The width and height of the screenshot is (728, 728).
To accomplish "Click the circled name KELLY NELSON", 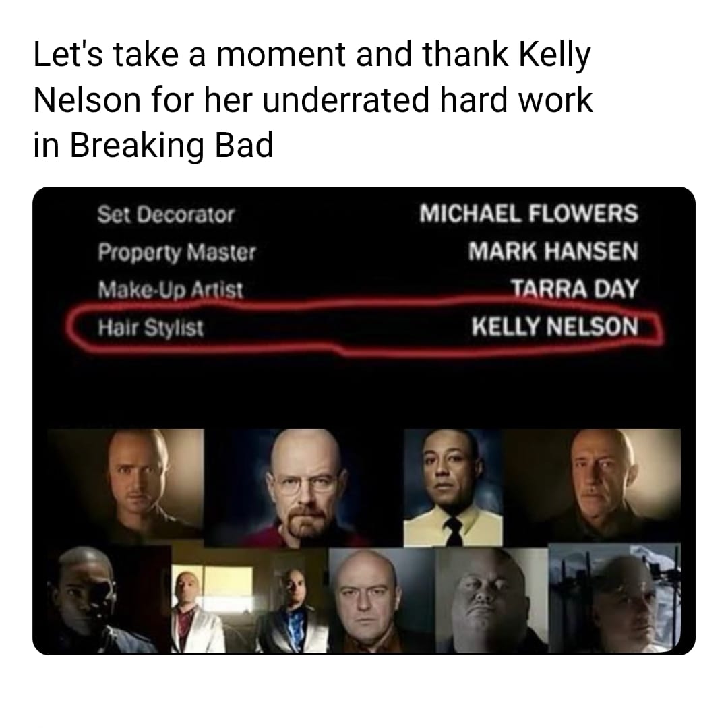I will pyautogui.click(x=555, y=326).
